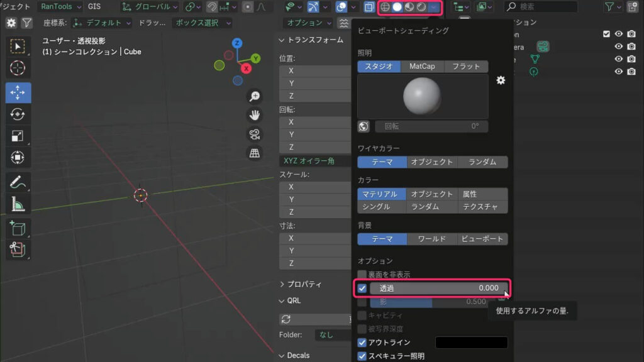
Task: Toggle アウトライン checkbox
Action: click(x=362, y=343)
